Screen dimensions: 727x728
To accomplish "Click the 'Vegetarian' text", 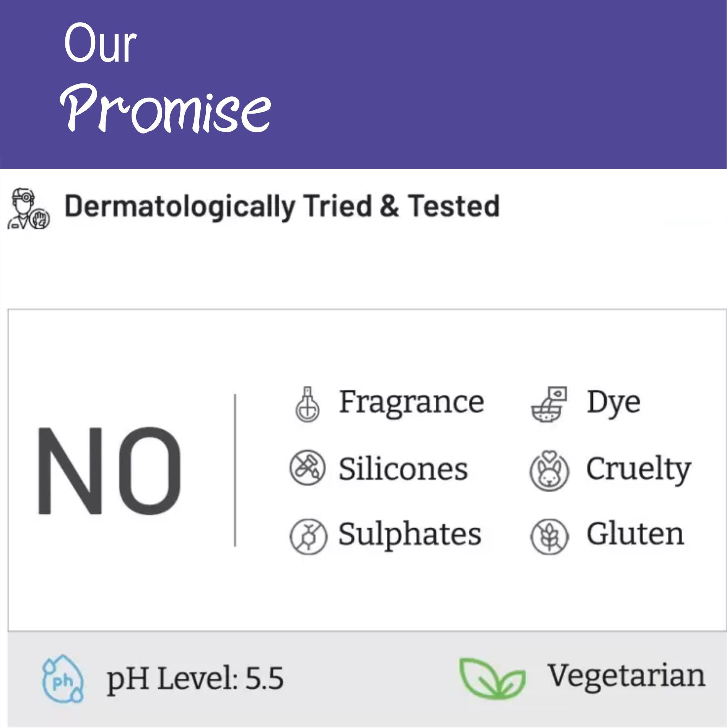I will (x=626, y=676).
